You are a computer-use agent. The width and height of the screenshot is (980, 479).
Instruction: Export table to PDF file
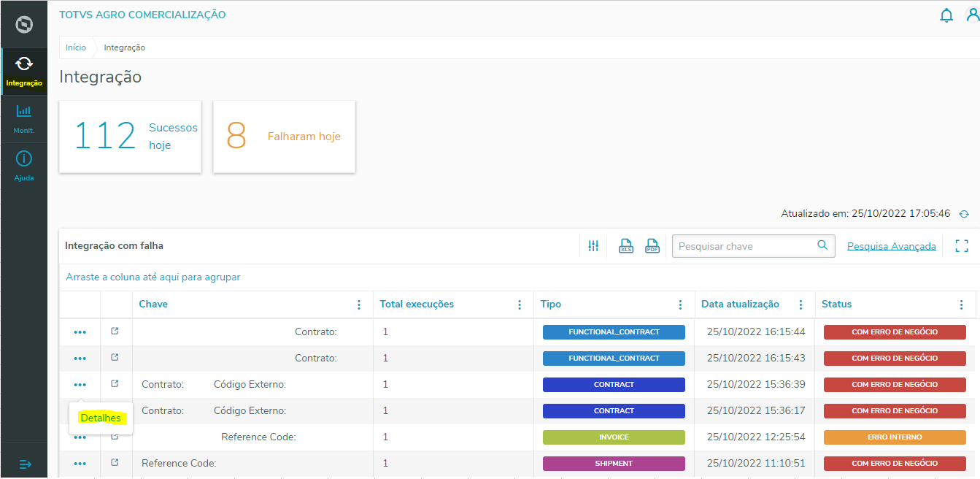pyautogui.click(x=652, y=246)
